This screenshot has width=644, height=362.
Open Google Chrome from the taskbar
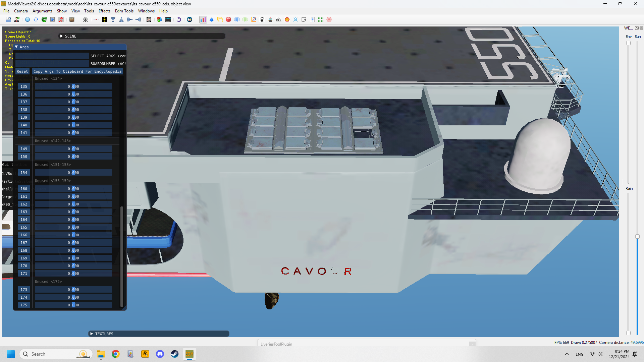coord(116,354)
